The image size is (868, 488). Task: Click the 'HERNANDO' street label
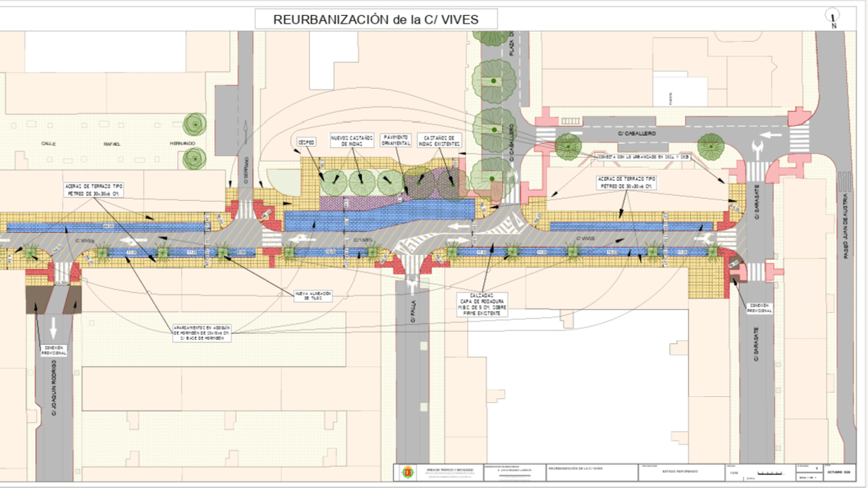coord(183,144)
